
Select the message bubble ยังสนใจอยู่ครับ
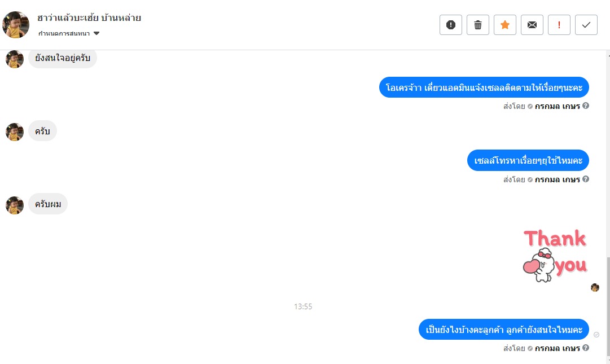(x=63, y=58)
